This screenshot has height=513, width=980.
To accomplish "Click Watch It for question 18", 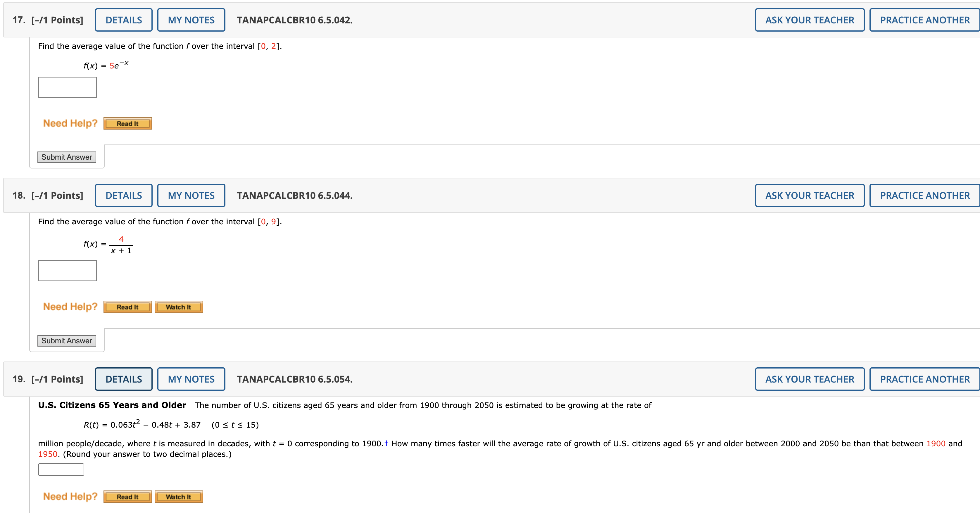I will pos(178,307).
